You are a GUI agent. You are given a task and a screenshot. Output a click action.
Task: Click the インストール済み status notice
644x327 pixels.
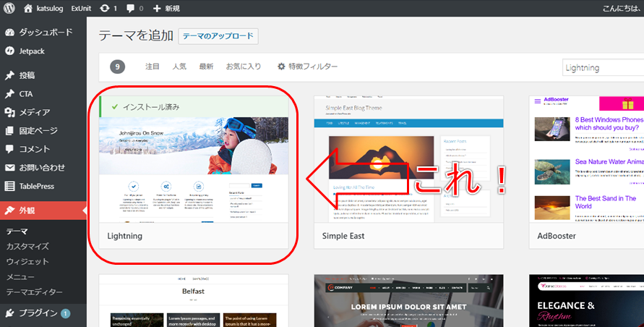coord(194,107)
